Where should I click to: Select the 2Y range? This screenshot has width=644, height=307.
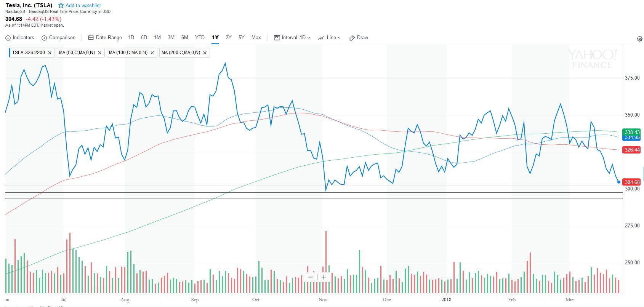(x=228, y=38)
